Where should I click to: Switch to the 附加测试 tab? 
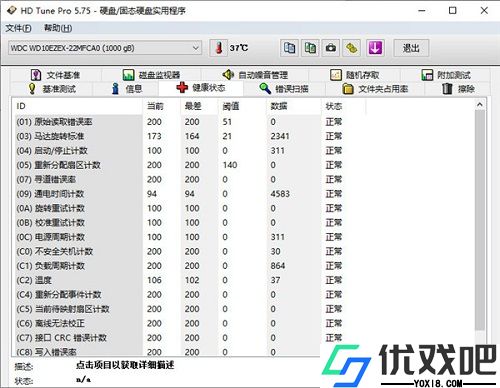pyautogui.click(x=446, y=75)
